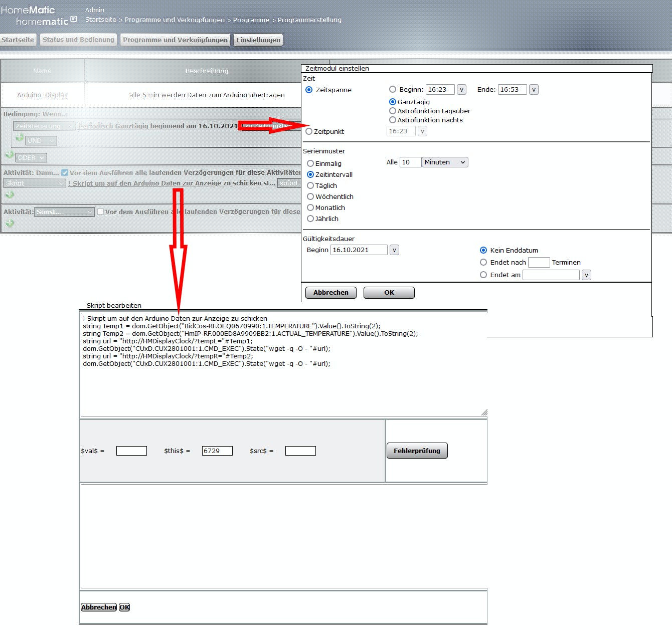Open the Zeitsteuerung dropdown
The width and height of the screenshot is (672, 630).
pyautogui.click(x=45, y=126)
